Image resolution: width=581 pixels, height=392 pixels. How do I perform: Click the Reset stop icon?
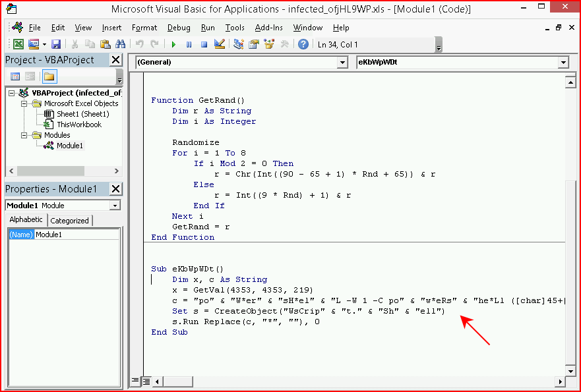(x=204, y=44)
